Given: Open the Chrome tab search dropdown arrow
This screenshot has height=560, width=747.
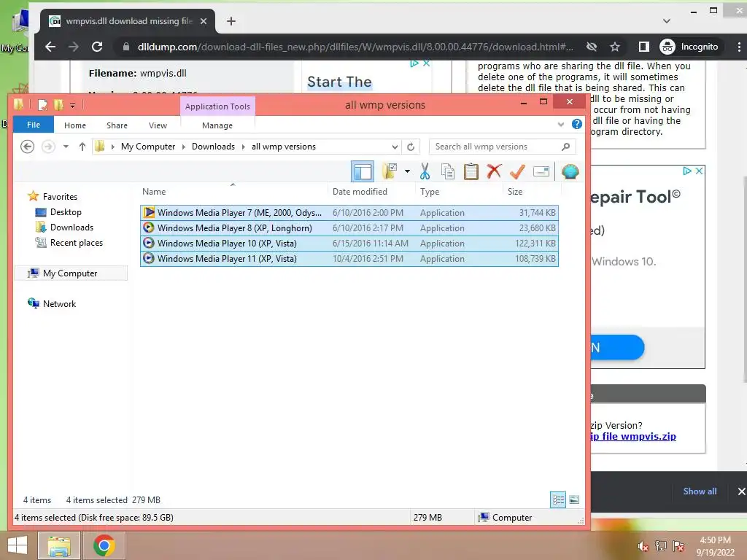Looking at the screenshot, I should click(x=667, y=21).
